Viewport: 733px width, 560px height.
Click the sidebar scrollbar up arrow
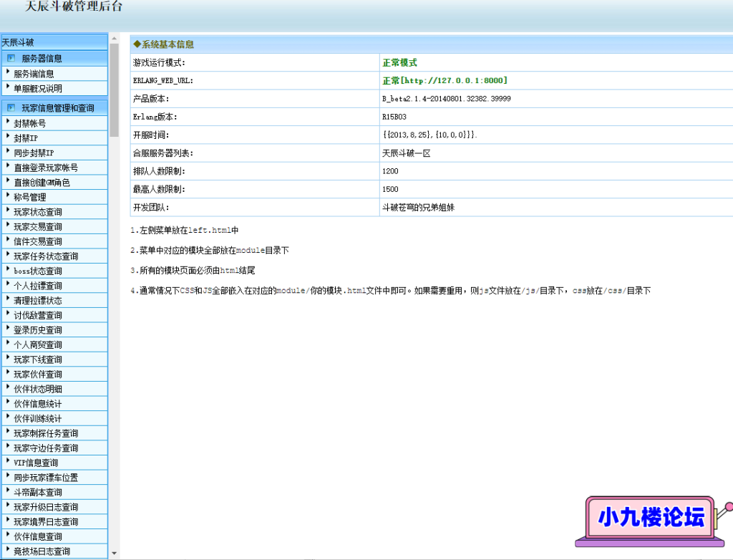pyautogui.click(x=114, y=39)
